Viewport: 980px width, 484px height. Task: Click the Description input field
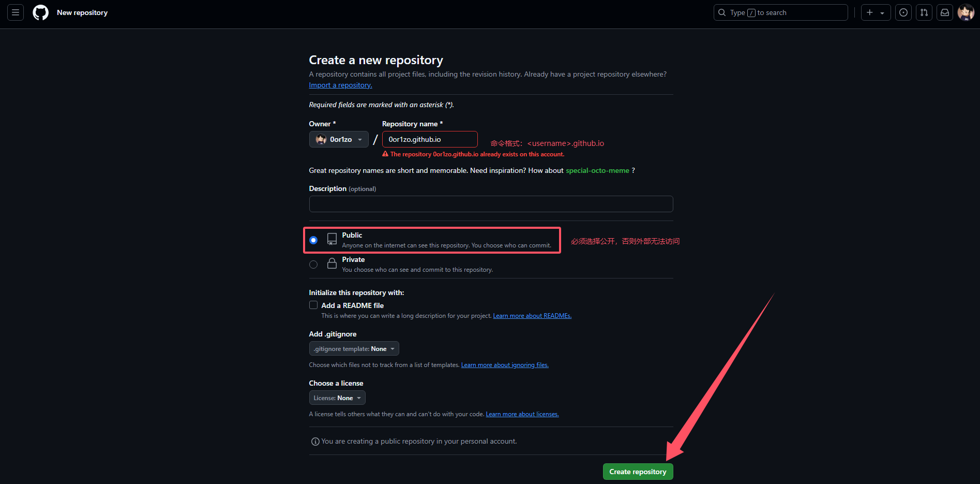point(491,204)
